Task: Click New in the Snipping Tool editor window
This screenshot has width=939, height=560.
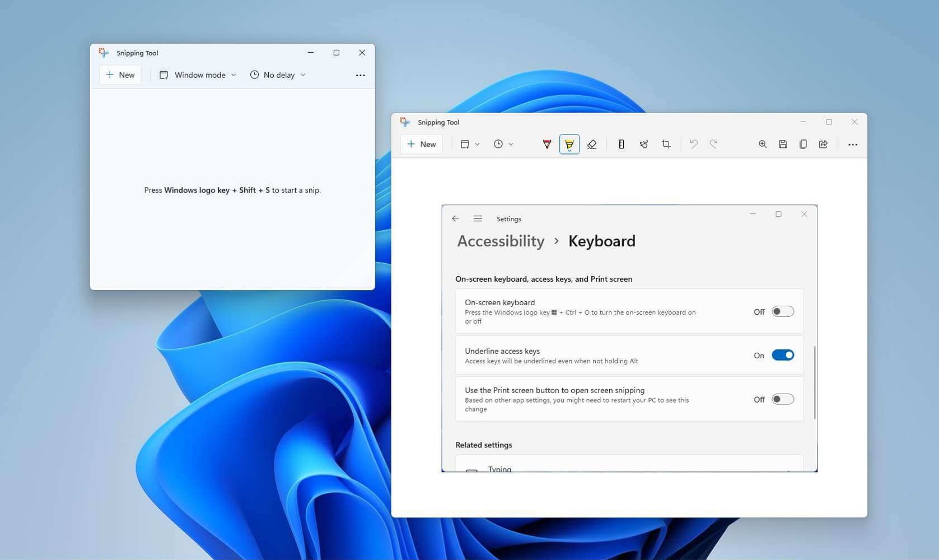Action: (421, 144)
